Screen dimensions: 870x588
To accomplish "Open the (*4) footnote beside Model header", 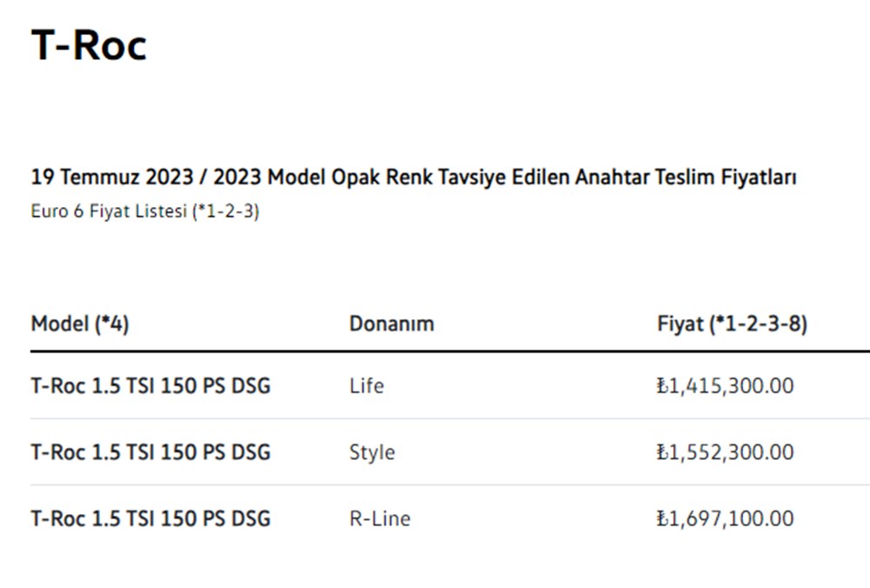I will (112, 324).
